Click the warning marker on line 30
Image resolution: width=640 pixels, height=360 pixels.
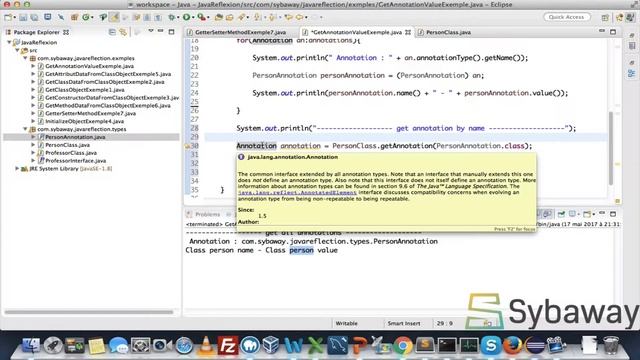pos(187,146)
